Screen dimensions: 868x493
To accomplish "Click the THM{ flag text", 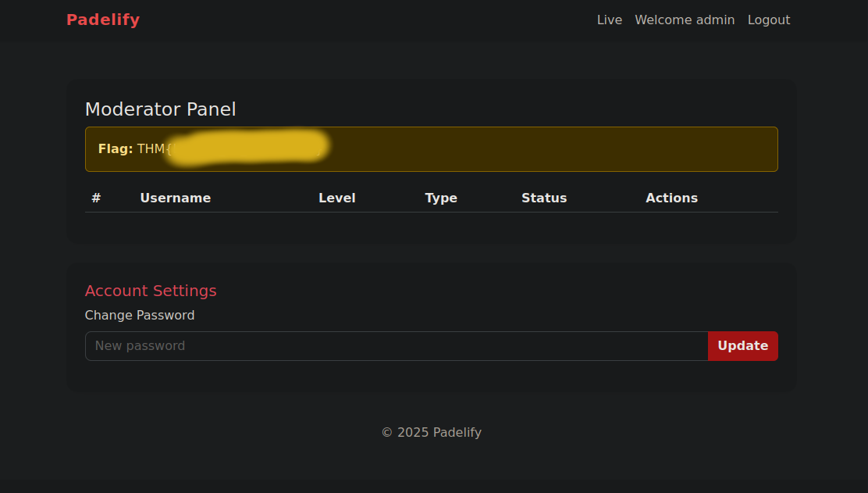I will pos(154,148).
